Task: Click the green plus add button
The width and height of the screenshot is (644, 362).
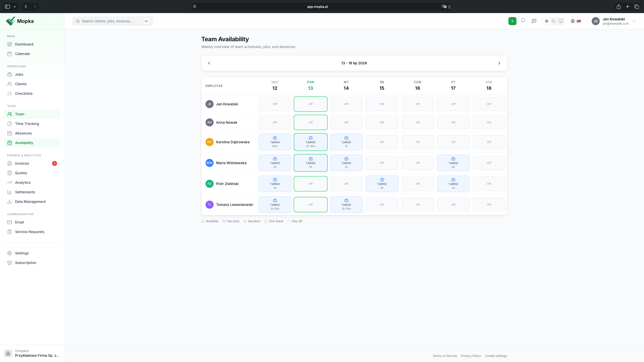Action: click(x=512, y=21)
